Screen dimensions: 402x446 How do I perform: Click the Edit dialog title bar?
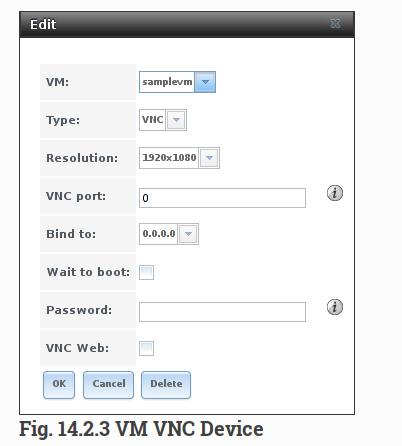click(x=187, y=24)
